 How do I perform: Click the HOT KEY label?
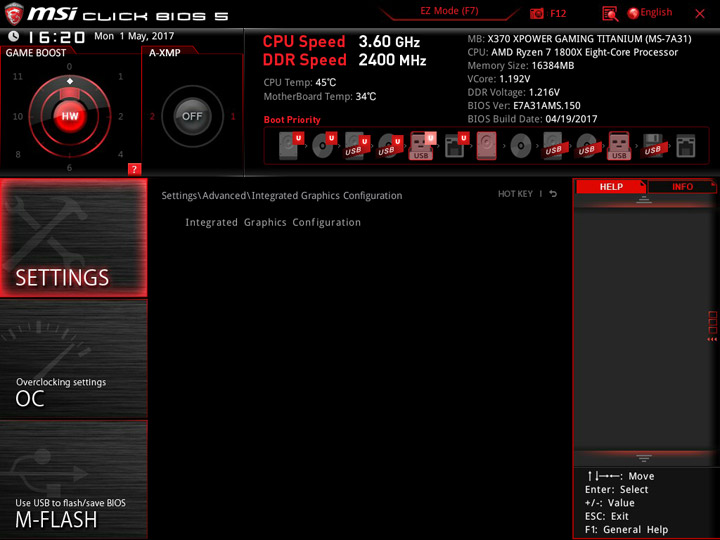pos(515,194)
